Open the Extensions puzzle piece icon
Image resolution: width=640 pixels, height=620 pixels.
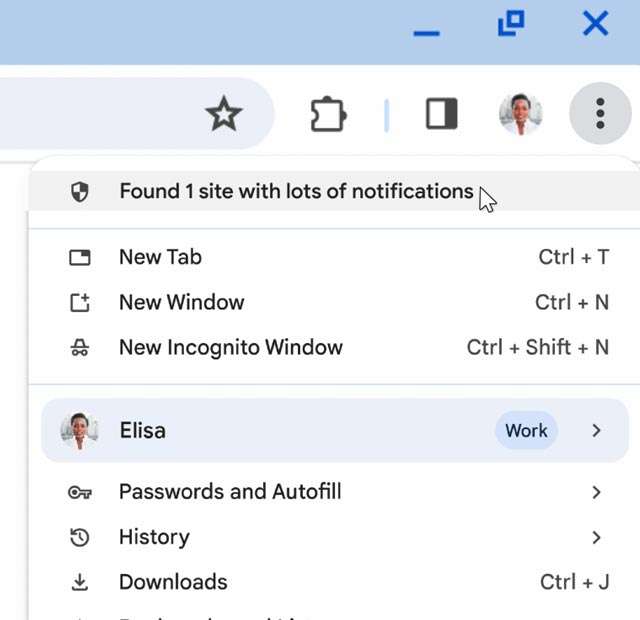328,115
